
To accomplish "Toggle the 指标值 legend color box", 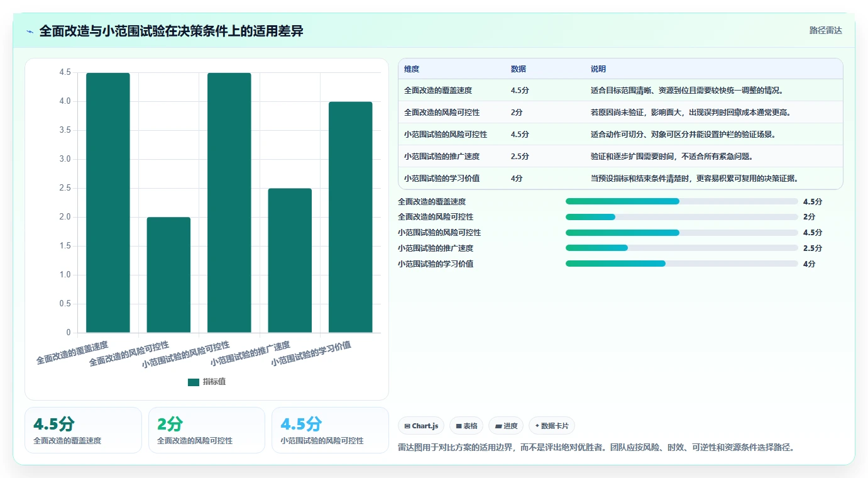I will [x=194, y=382].
